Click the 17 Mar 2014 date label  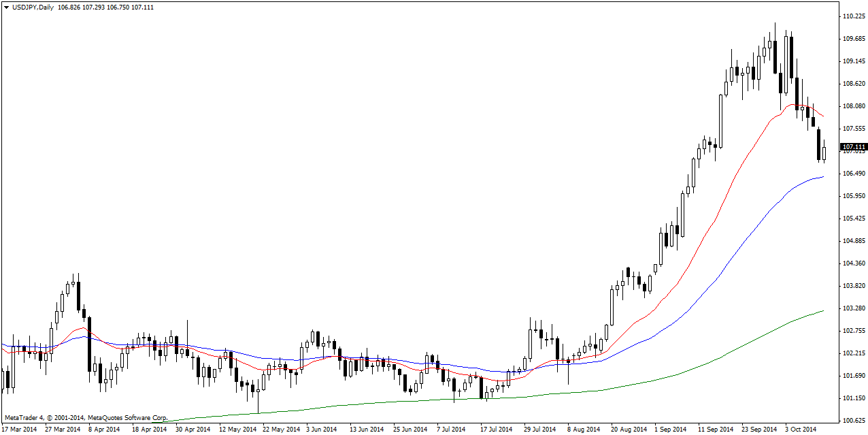[x=20, y=430]
